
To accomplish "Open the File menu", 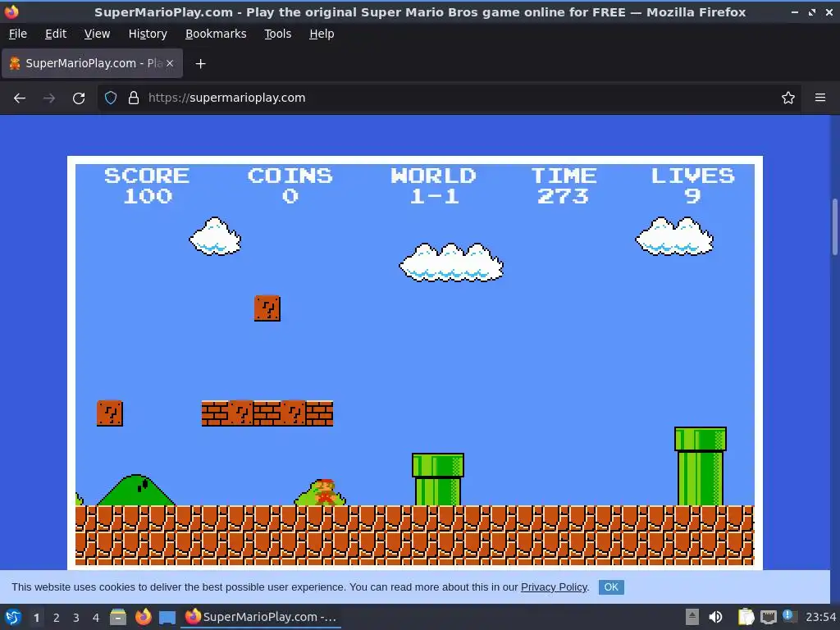I will click(x=18, y=34).
